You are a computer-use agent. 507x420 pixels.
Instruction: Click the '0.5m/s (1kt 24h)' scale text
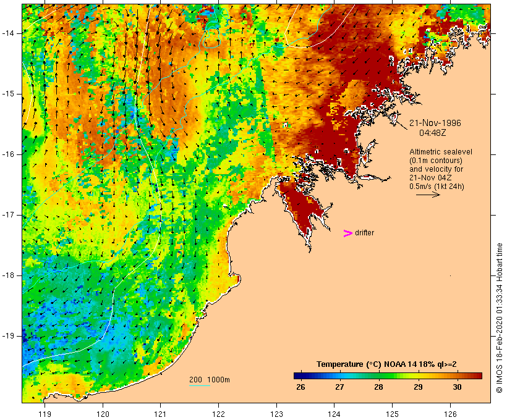pyautogui.click(x=437, y=187)
